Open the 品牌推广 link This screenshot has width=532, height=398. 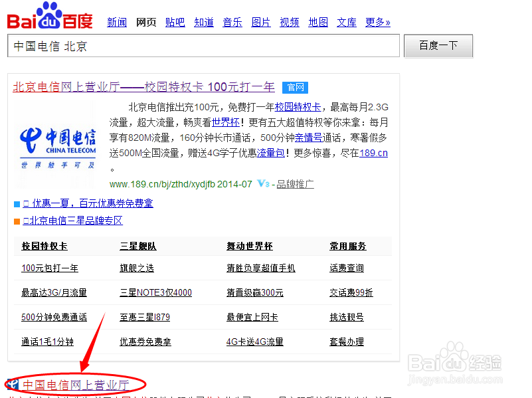pyautogui.click(x=295, y=184)
